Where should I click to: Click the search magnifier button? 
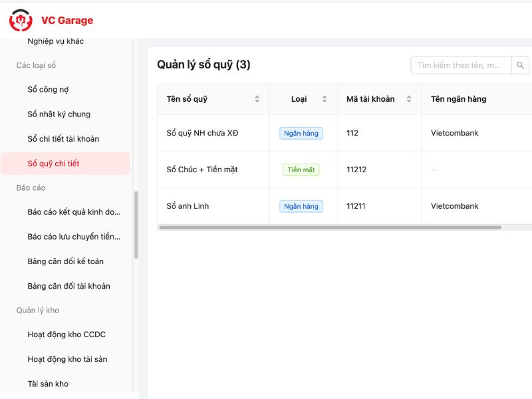[521, 65]
